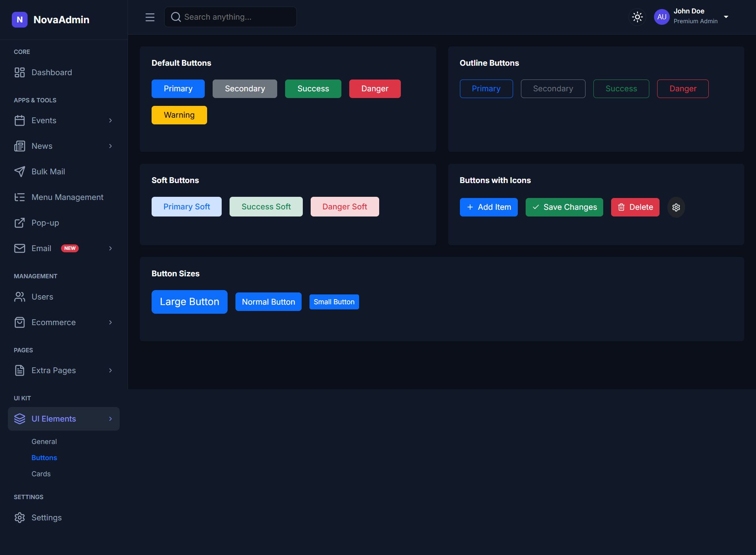Screen dimensions: 756x555
Task: Open the Cards submenu item
Action: tap(41, 474)
